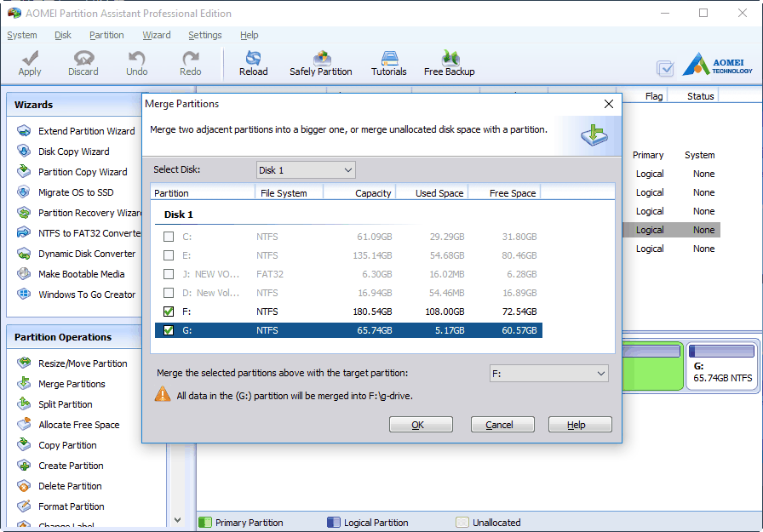763x532 pixels.
Task: Open the Partition menu
Action: coord(106,35)
